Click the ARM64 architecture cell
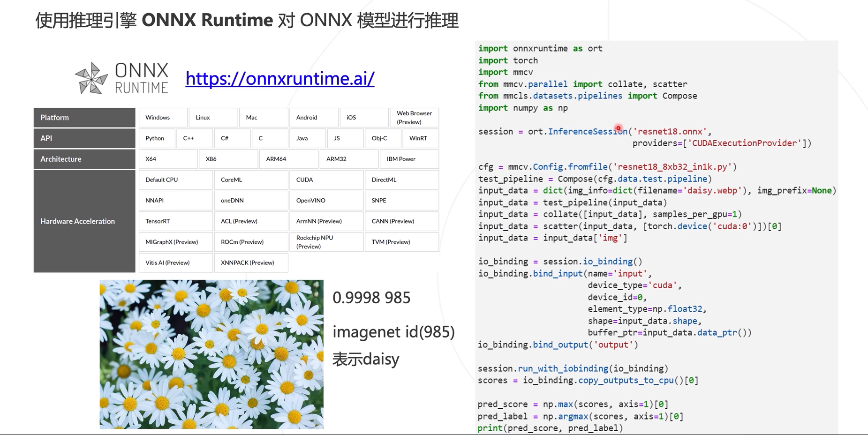This screenshot has height=435, width=868. tap(289, 159)
